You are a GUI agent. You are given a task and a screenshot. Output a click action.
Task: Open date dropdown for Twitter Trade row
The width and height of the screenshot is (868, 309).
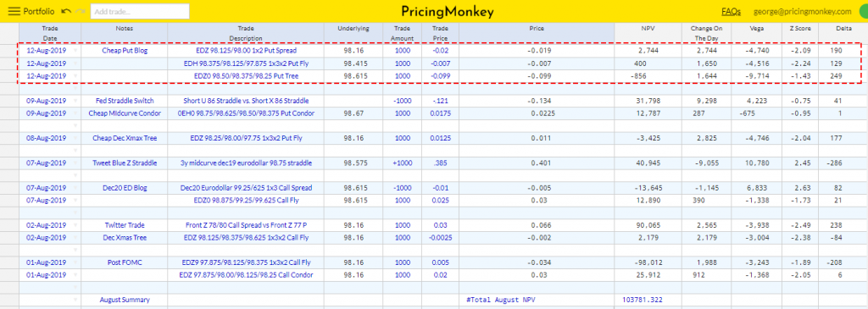(75, 225)
